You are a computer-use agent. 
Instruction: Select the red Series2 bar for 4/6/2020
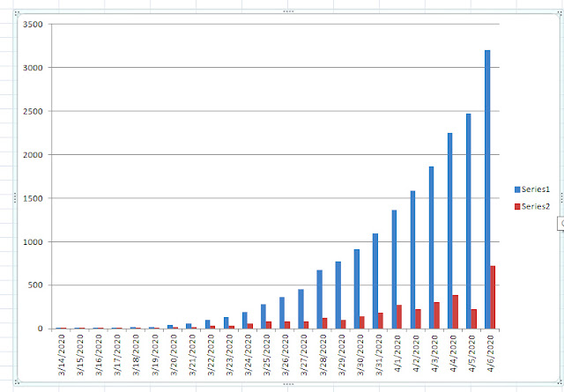(493, 298)
